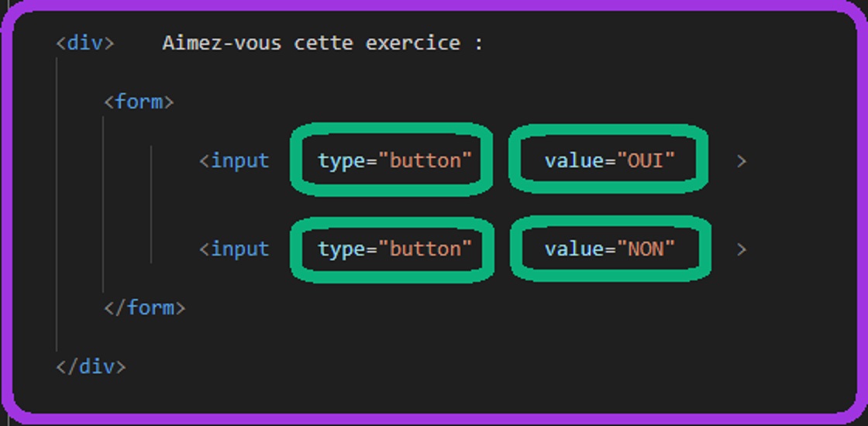Image resolution: width=868 pixels, height=426 pixels.
Task: Click the closing form tag
Action: 145,307
